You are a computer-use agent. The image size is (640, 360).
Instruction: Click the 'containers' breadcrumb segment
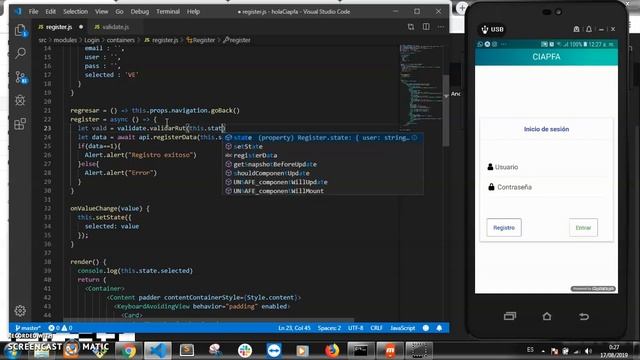[x=120, y=40]
